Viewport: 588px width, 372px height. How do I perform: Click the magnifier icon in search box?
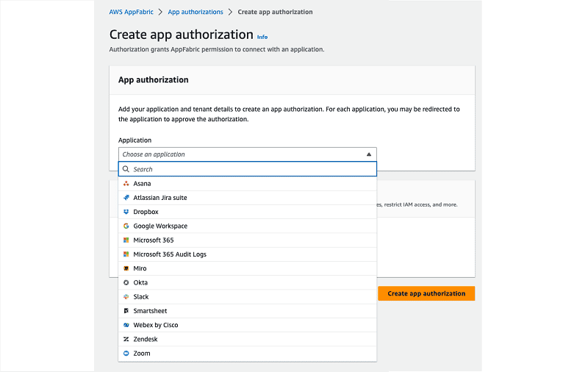(x=126, y=169)
